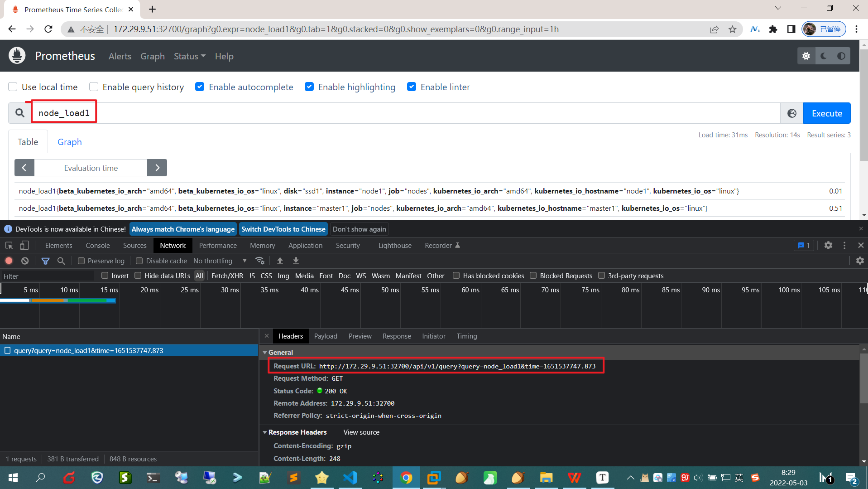The width and height of the screenshot is (868, 489).
Task: Disable linter checkbox
Action: pyautogui.click(x=412, y=87)
